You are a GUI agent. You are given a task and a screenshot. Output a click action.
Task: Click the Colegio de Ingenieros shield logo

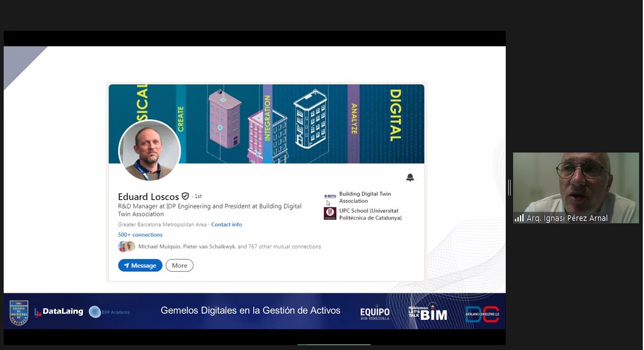(19, 312)
